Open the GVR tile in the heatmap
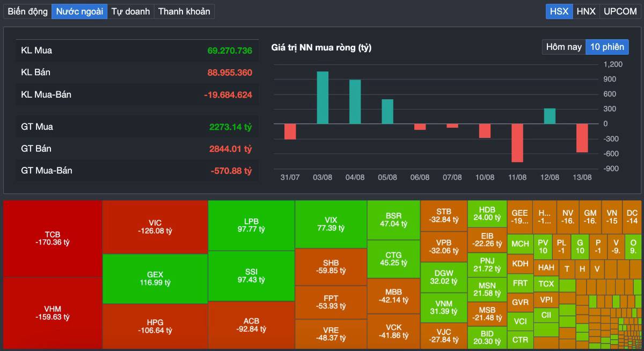644x351 pixels. coord(520,302)
